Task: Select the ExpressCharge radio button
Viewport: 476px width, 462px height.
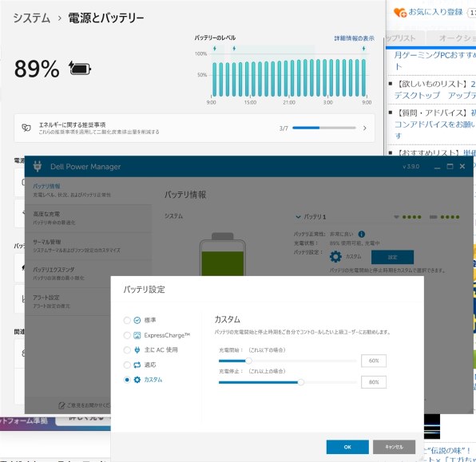Action: pos(127,335)
